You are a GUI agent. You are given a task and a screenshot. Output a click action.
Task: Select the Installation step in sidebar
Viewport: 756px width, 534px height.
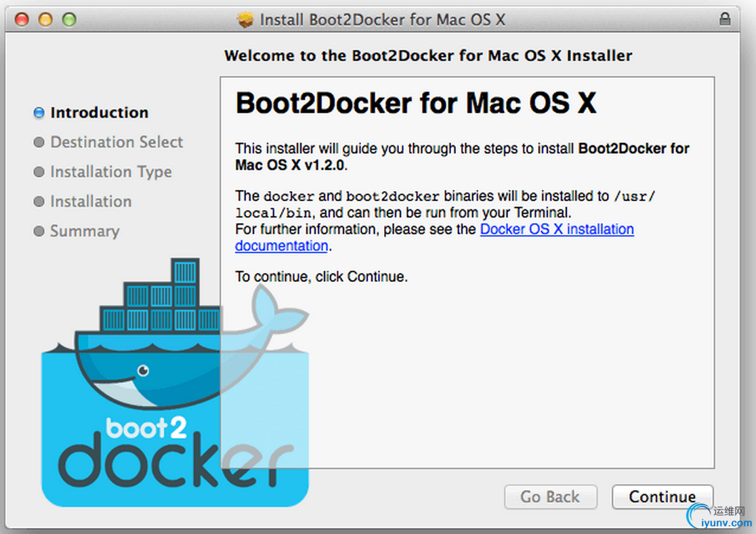pos(91,201)
